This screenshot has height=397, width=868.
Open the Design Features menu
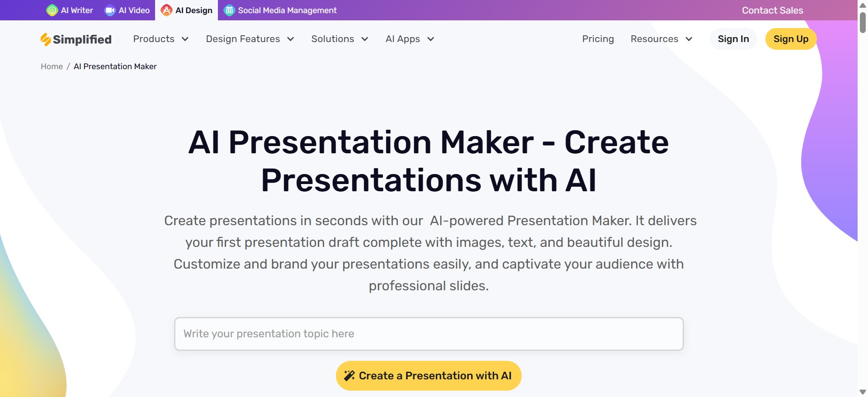250,39
